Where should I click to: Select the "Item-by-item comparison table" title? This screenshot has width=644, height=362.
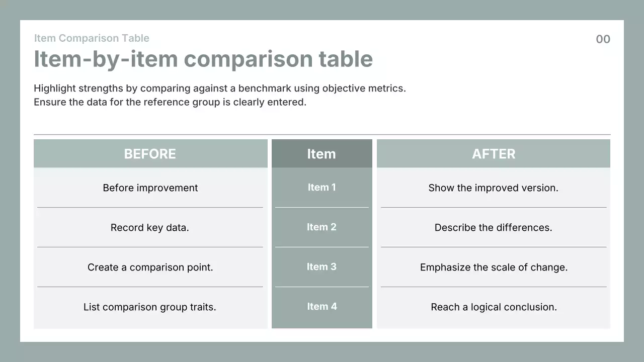203,59
